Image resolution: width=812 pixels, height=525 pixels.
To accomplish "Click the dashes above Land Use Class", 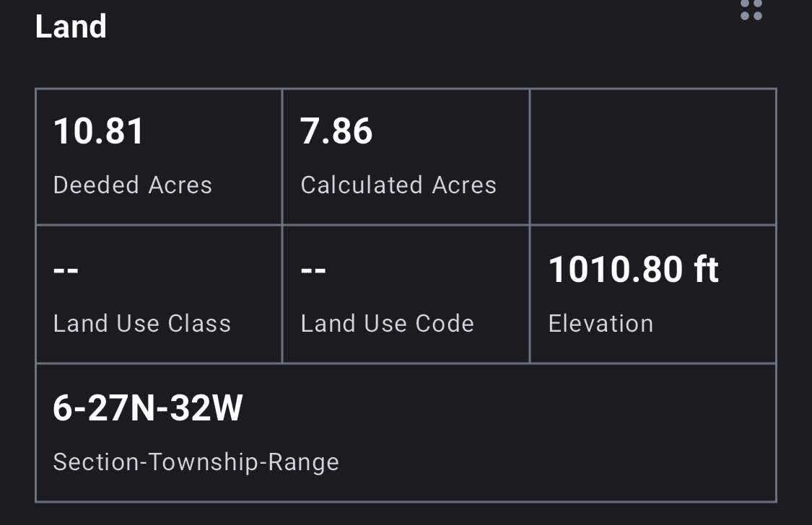I will [66, 271].
